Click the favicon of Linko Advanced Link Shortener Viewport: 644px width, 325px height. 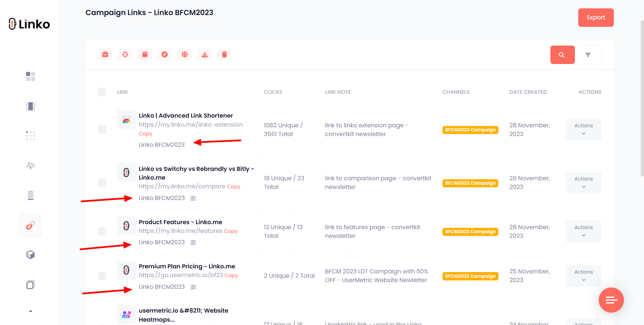click(126, 120)
